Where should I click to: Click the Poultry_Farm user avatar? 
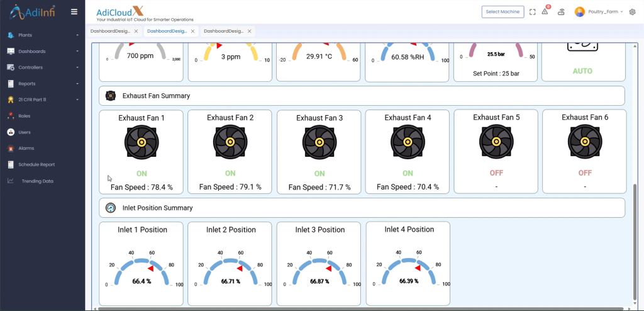pyautogui.click(x=579, y=12)
